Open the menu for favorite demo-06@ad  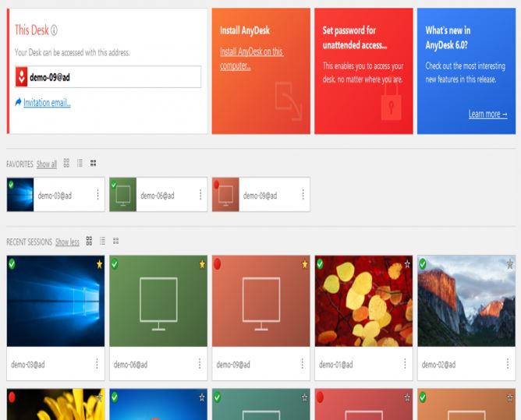pyautogui.click(x=200, y=195)
